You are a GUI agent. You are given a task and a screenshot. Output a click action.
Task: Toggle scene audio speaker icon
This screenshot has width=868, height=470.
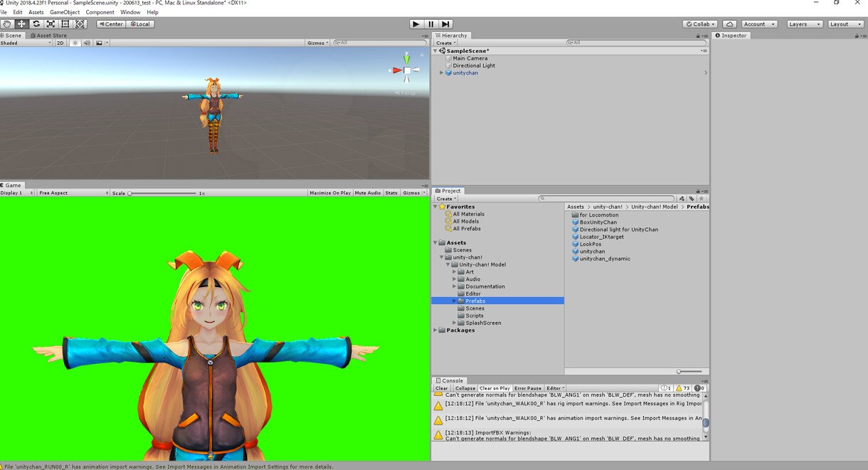(87, 43)
